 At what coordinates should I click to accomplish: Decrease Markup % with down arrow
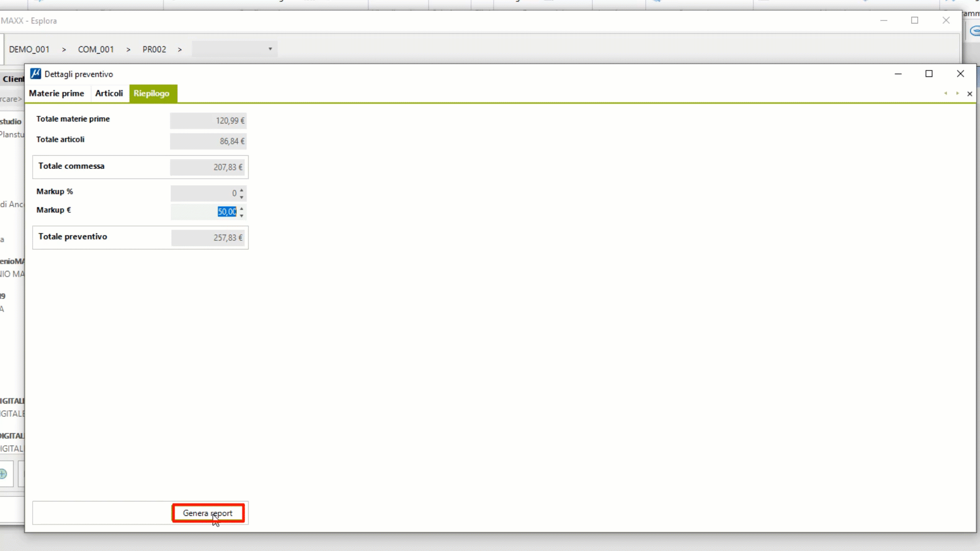click(x=242, y=197)
